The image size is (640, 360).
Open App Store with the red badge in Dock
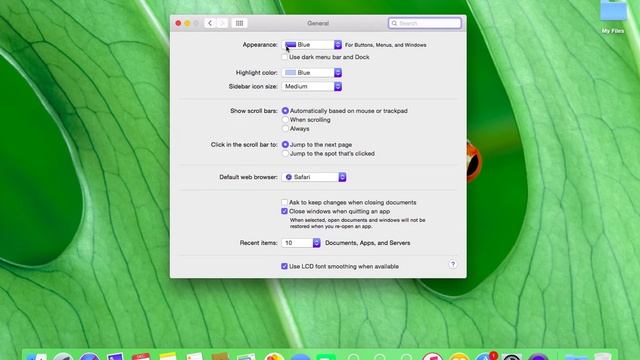pyautogui.click(x=486, y=357)
